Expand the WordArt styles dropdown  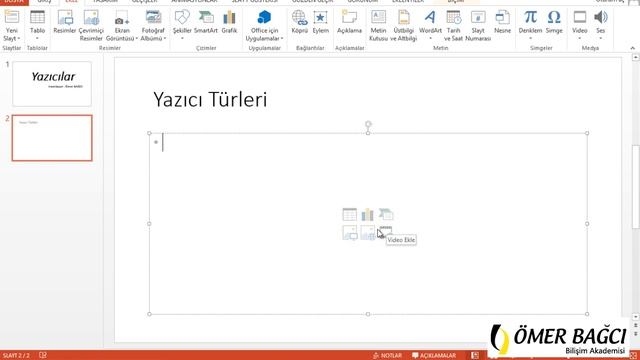431,39
